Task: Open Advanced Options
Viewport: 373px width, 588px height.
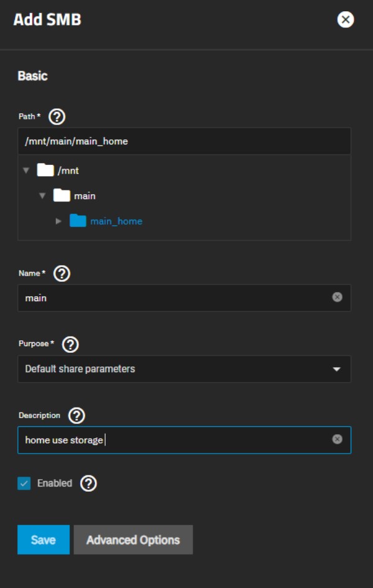Action: [133, 539]
